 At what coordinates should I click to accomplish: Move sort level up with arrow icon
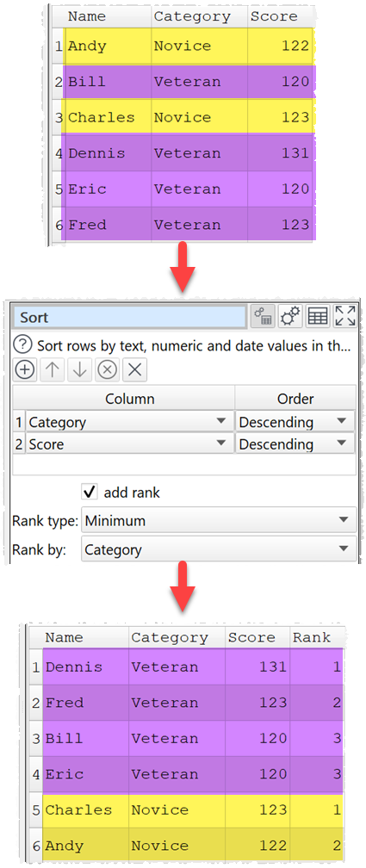(52, 370)
